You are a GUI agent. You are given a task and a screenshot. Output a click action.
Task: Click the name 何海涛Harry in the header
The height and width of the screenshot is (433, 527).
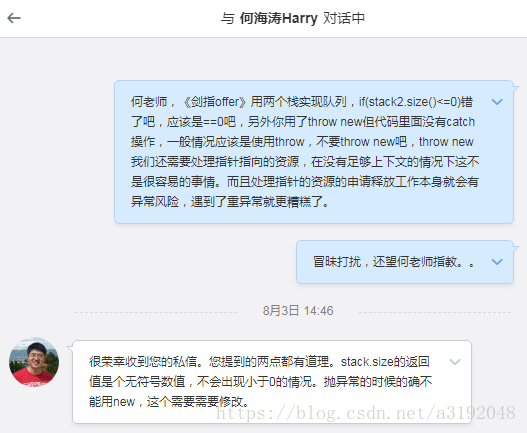279,18
